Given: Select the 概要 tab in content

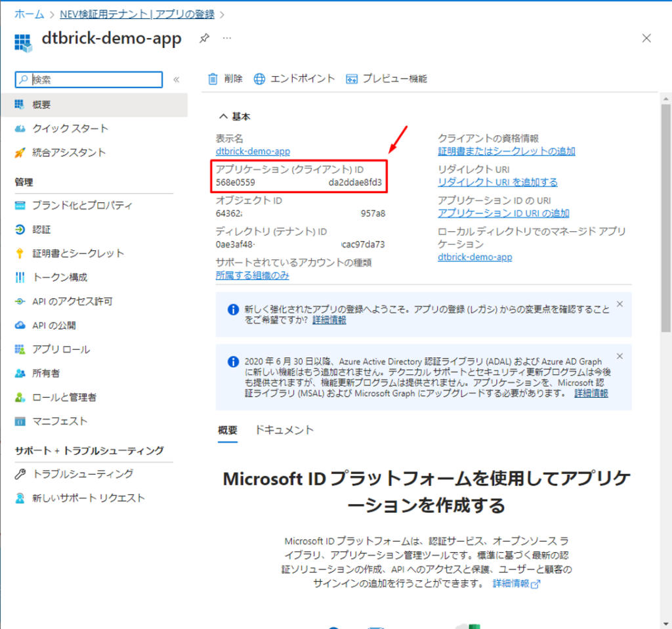Looking at the screenshot, I should coord(227,430).
